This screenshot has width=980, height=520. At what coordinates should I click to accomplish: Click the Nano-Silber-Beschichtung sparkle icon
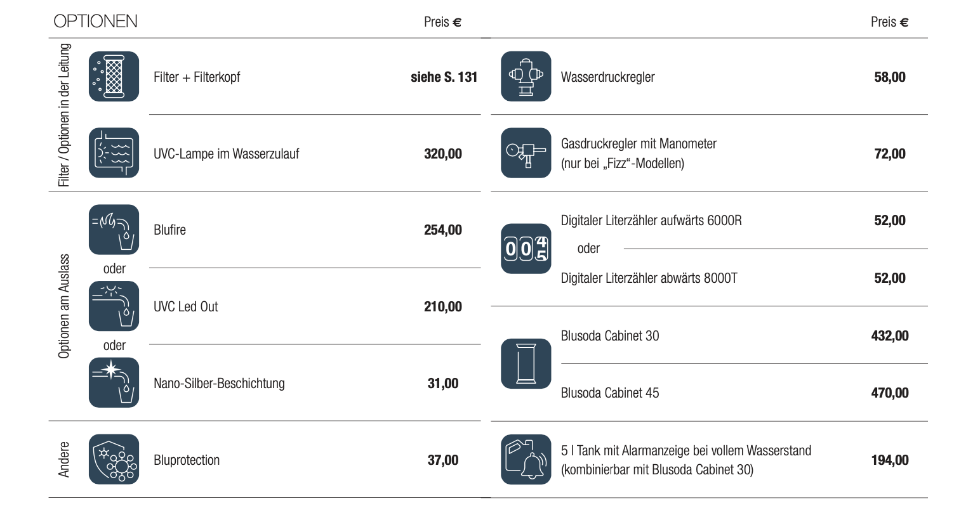coord(114,382)
